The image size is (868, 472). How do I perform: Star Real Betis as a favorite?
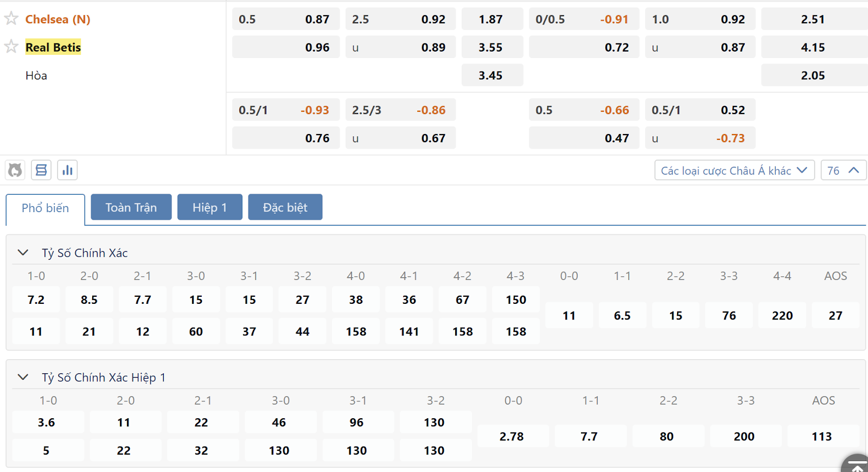click(x=11, y=46)
